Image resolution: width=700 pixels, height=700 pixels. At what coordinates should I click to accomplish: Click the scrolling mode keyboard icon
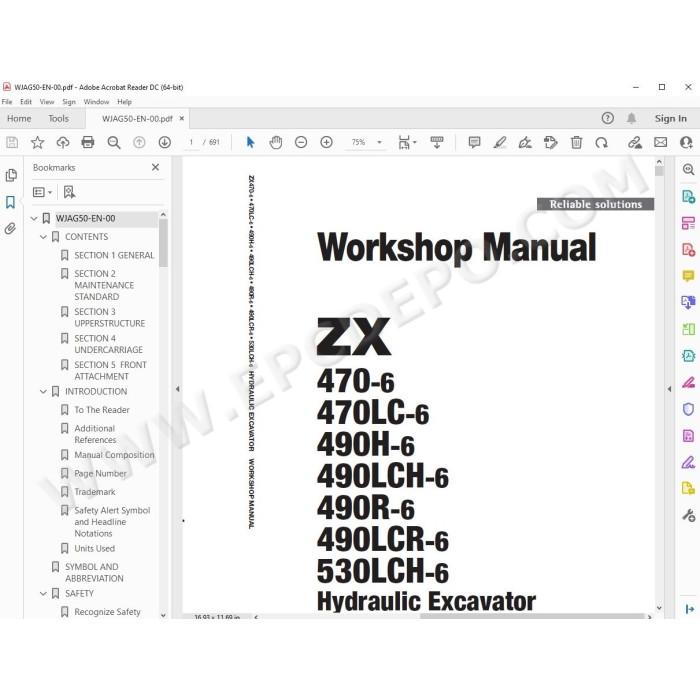click(x=437, y=142)
